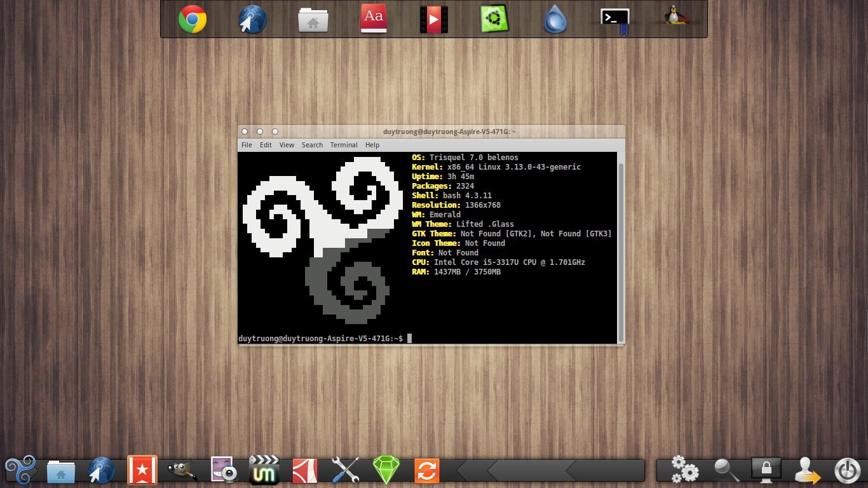Launch the red film-strip video player
The height and width of the screenshot is (488, 868).
tap(433, 19)
